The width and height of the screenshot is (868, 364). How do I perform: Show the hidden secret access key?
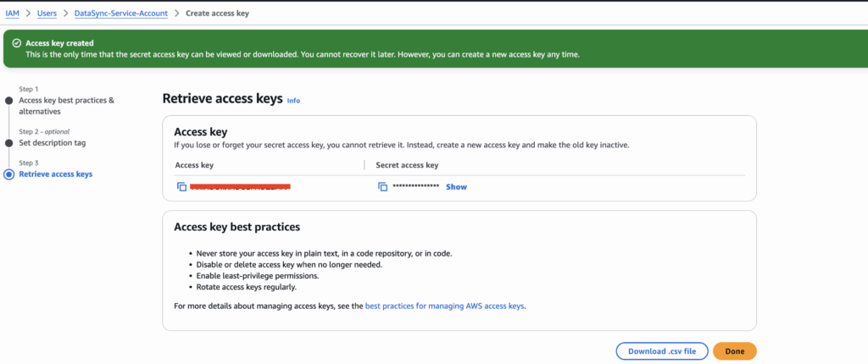pos(456,186)
